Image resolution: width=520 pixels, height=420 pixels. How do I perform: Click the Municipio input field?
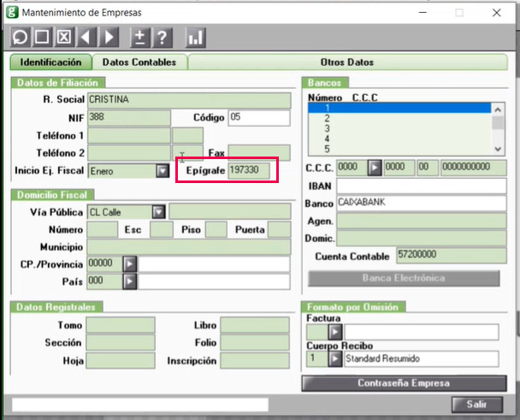(x=189, y=247)
